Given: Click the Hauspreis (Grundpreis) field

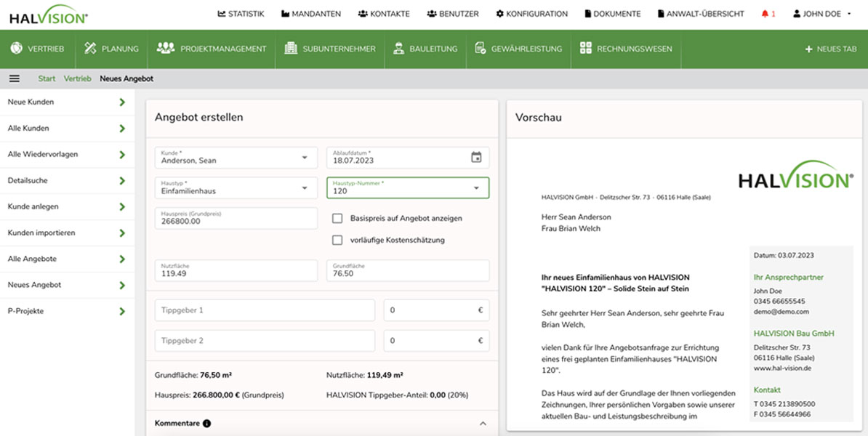Looking at the screenshot, I should [x=236, y=218].
